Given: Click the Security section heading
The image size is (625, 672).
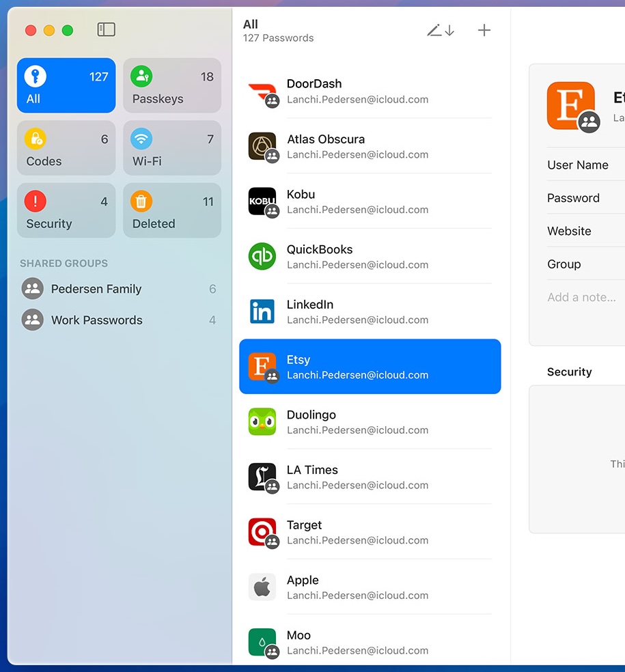Looking at the screenshot, I should click(x=569, y=372).
